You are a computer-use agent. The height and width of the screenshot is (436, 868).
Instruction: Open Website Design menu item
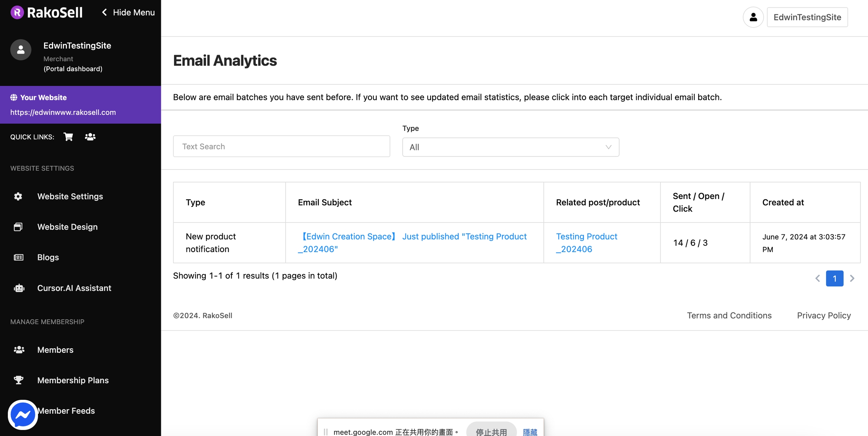[x=67, y=227]
